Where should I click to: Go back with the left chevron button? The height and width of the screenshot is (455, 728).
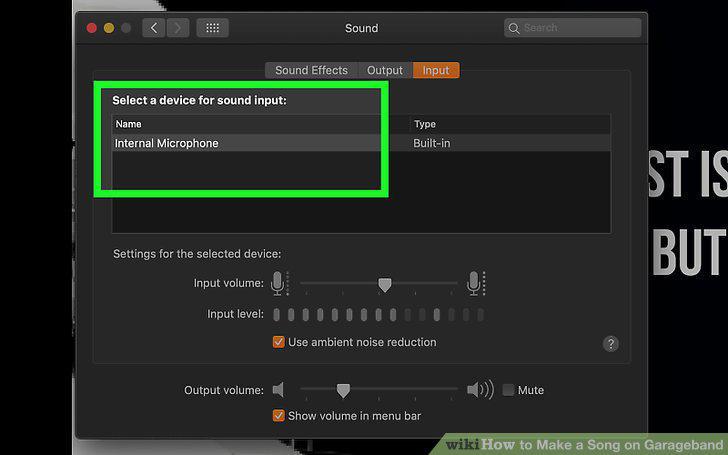point(154,28)
